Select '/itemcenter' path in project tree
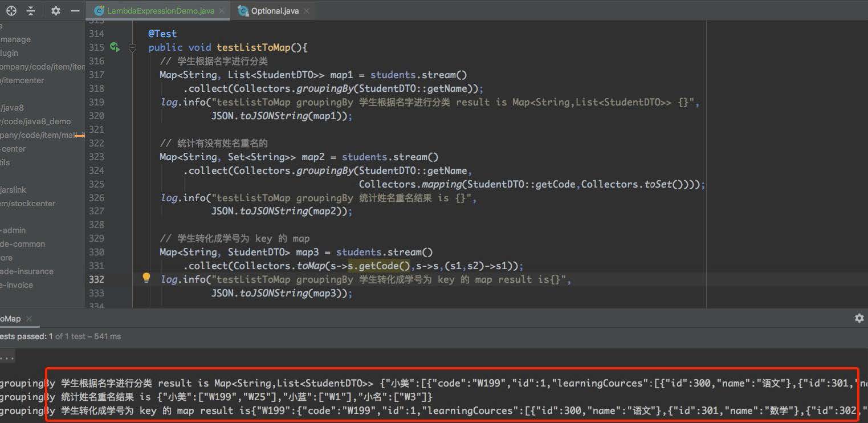The image size is (868, 423). (x=22, y=80)
